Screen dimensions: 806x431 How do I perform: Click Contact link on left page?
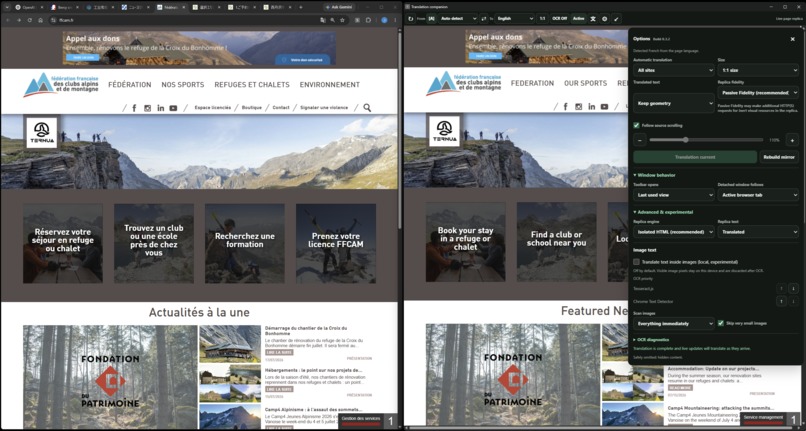point(281,107)
